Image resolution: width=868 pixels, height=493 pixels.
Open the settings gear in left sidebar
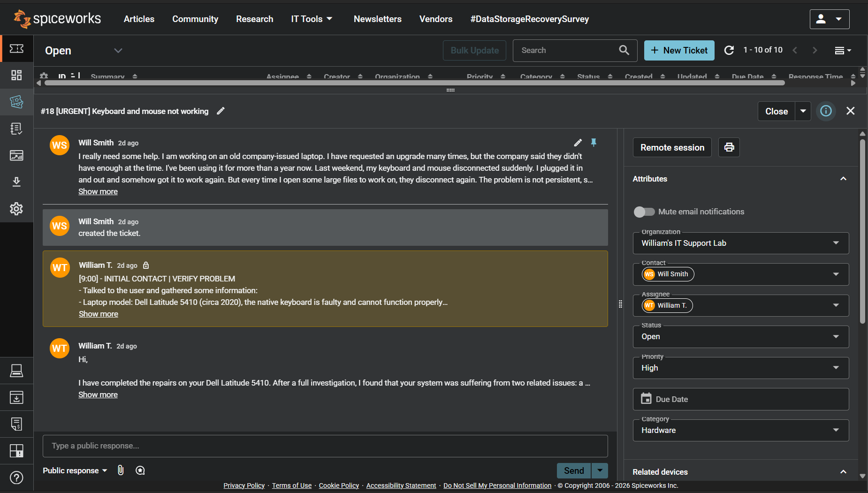(x=16, y=209)
